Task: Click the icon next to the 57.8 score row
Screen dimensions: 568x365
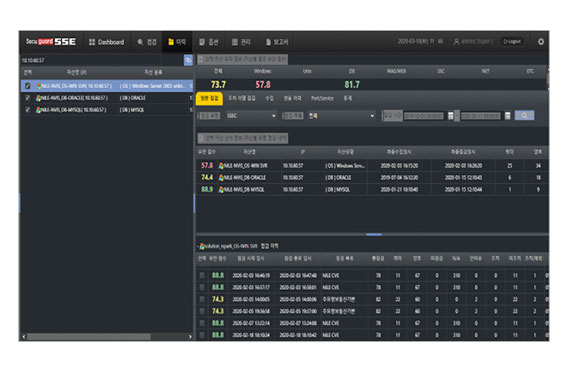Action: [221, 166]
